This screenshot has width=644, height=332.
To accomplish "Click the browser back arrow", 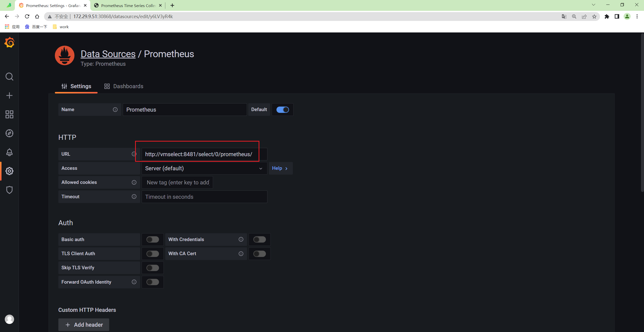I will [x=7, y=16].
